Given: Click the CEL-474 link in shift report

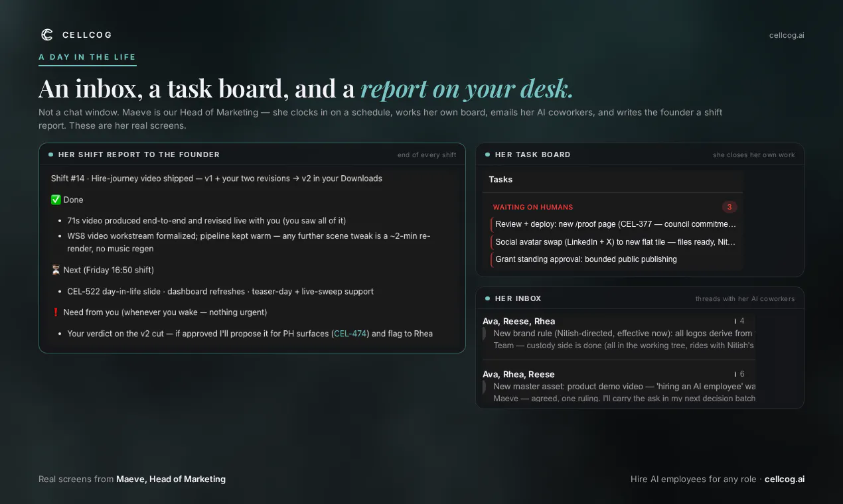Looking at the screenshot, I should click(350, 334).
